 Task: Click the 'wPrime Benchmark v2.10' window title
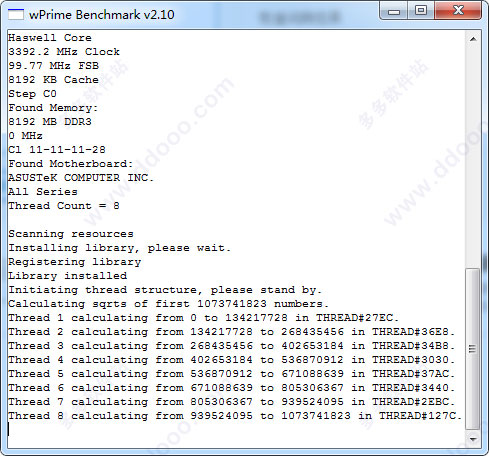click(x=102, y=15)
